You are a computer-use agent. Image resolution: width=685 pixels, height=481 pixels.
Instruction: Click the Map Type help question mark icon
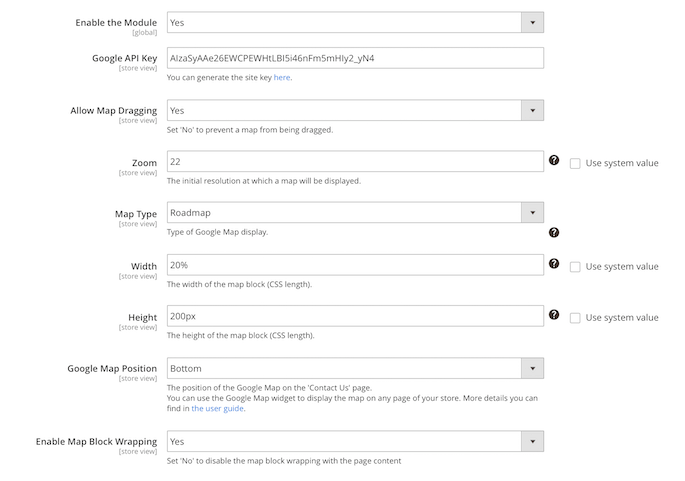pyautogui.click(x=554, y=233)
